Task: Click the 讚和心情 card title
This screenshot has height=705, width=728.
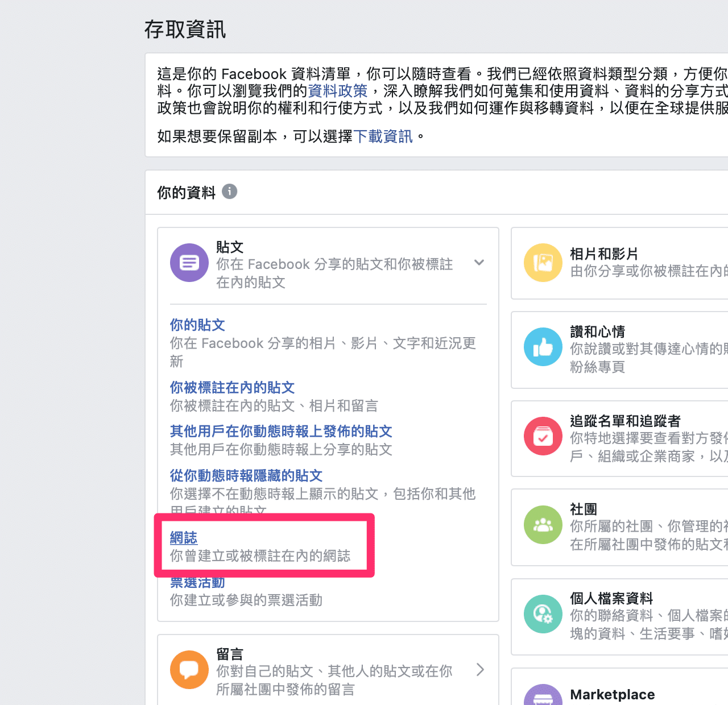Action: (x=598, y=331)
